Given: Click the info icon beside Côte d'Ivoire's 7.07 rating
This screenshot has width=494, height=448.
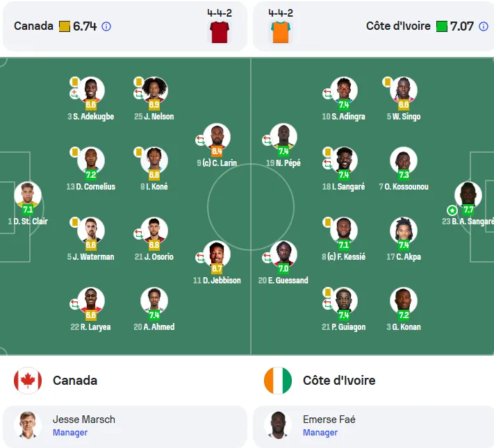Looking at the screenshot, I should tap(484, 26).
